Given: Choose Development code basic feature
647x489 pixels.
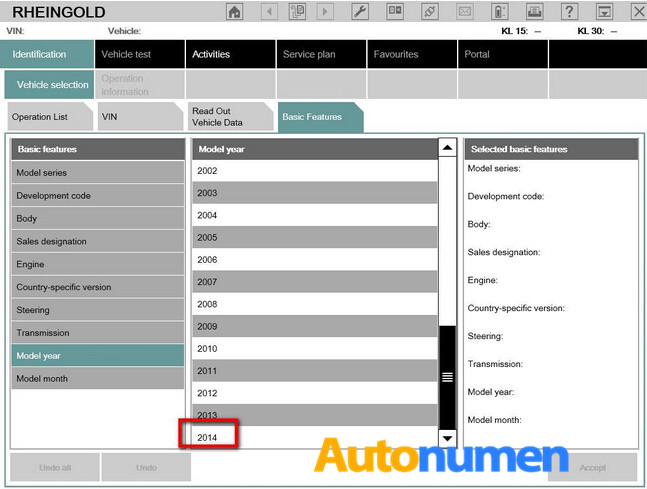Looking at the screenshot, I should pyautogui.click(x=98, y=196).
